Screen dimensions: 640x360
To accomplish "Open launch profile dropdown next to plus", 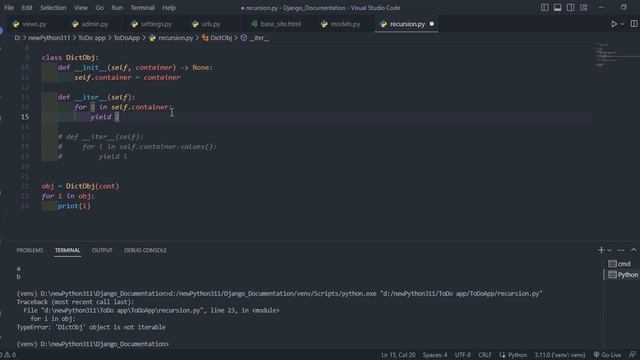I will pos(609,250).
